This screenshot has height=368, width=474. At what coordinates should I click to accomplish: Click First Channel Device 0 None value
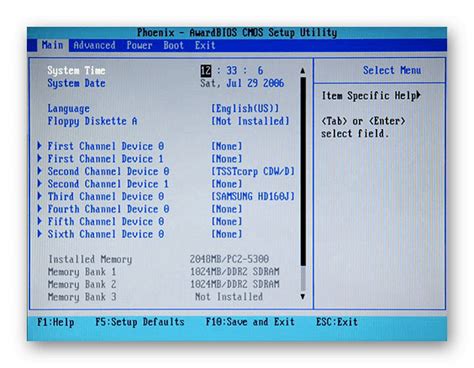227,146
